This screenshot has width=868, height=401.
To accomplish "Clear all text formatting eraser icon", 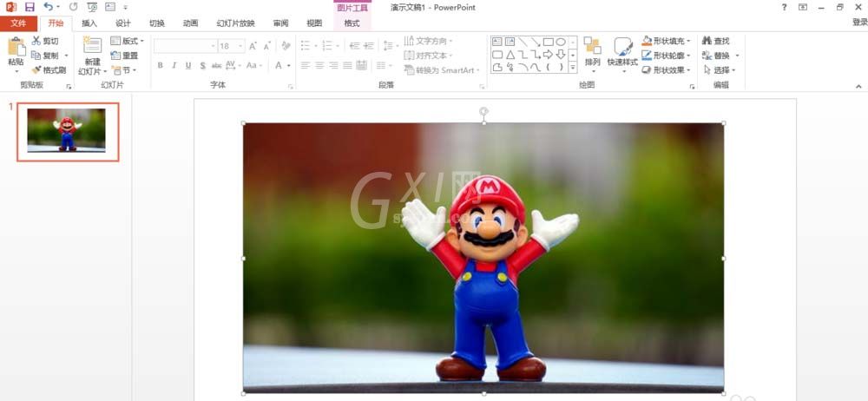I will pos(286,46).
